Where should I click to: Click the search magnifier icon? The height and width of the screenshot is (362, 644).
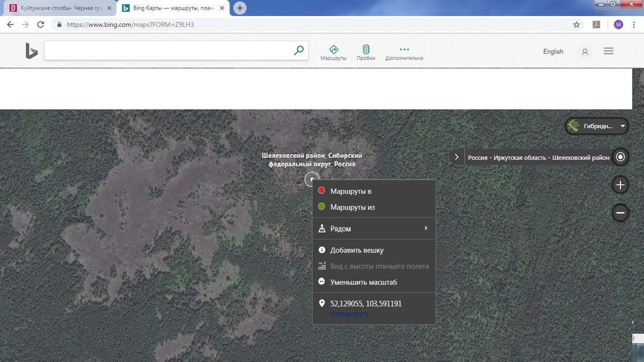(299, 50)
